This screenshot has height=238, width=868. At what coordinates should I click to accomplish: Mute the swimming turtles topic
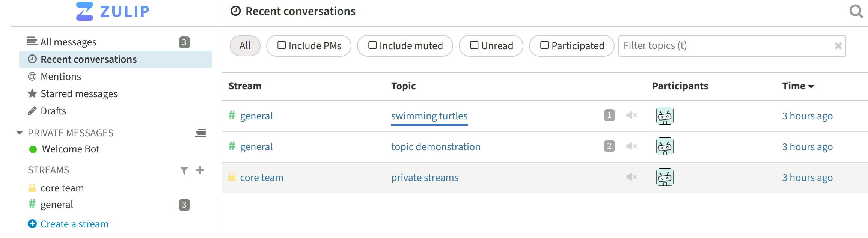(631, 115)
